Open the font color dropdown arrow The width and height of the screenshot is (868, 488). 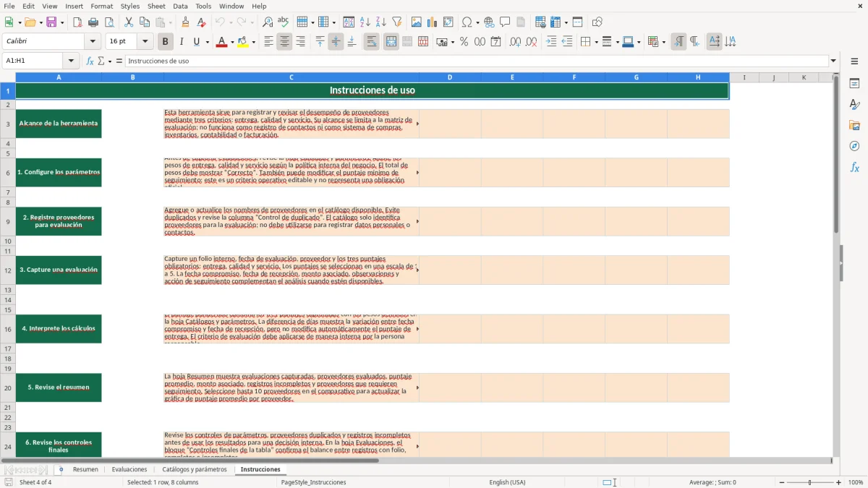coord(231,42)
